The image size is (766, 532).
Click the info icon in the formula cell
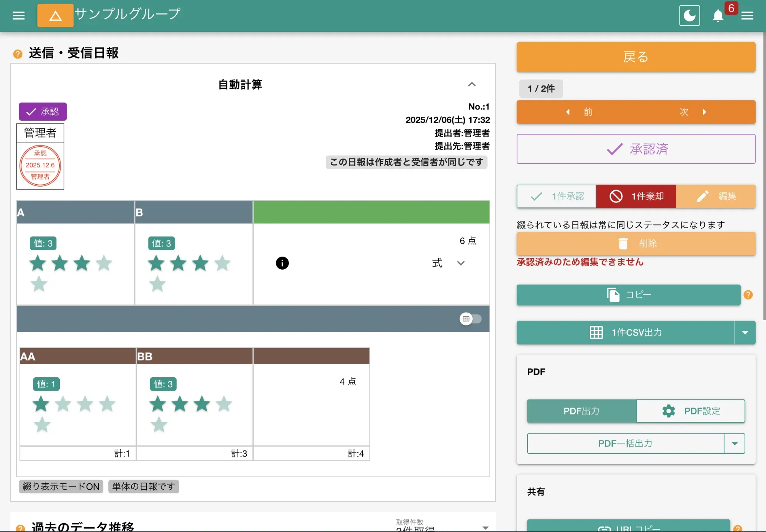pyautogui.click(x=282, y=263)
